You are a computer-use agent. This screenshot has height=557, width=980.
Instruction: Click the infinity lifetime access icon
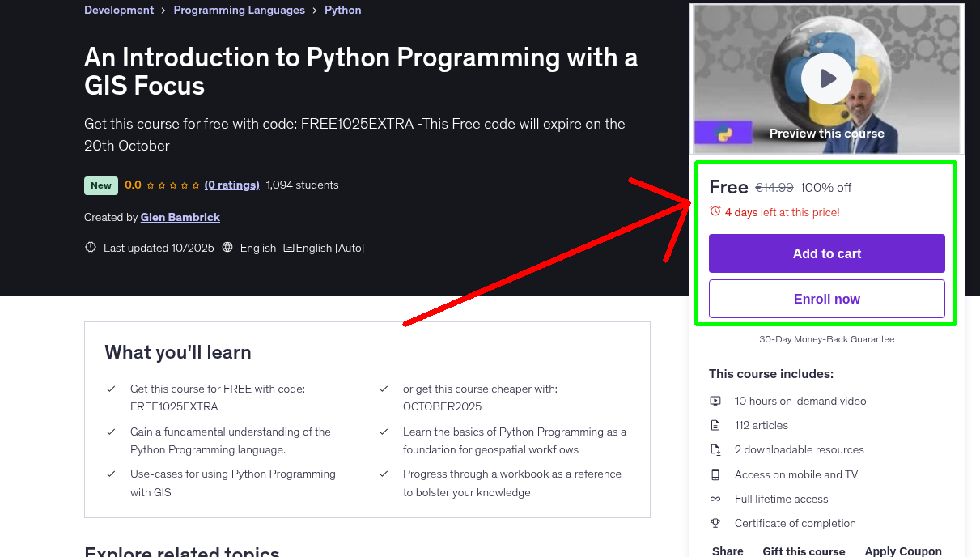click(x=715, y=499)
